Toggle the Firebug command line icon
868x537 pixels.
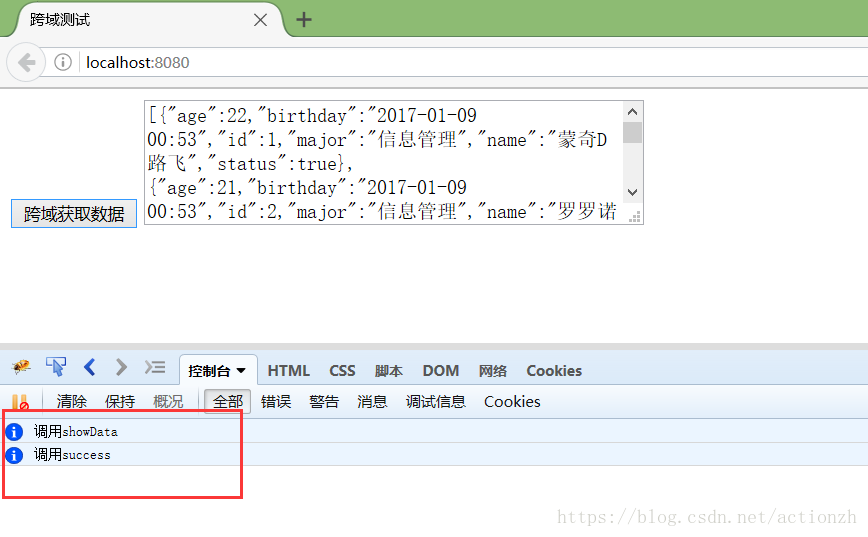(x=155, y=367)
